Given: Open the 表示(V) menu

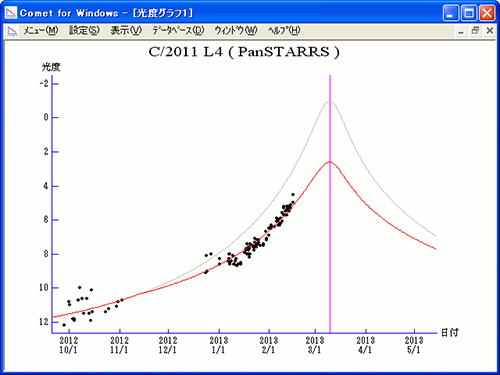Looking at the screenshot, I should pos(126,31).
